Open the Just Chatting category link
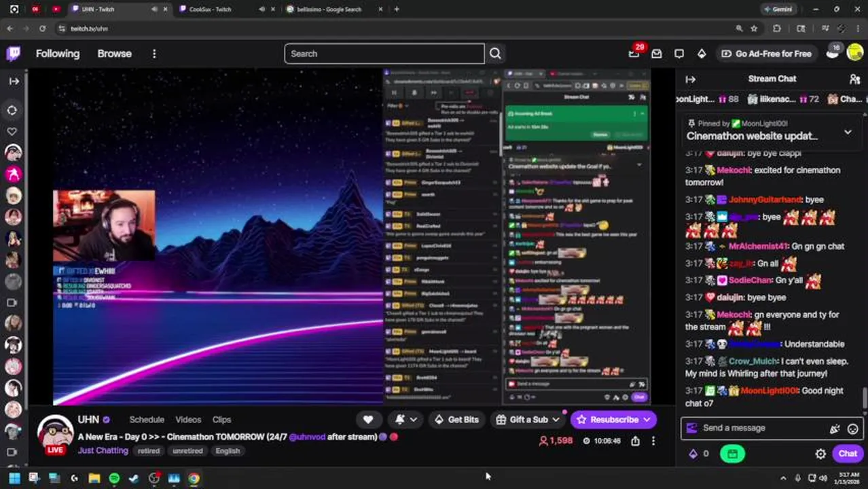The height and width of the screenshot is (489, 868). (x=103, y=450)
